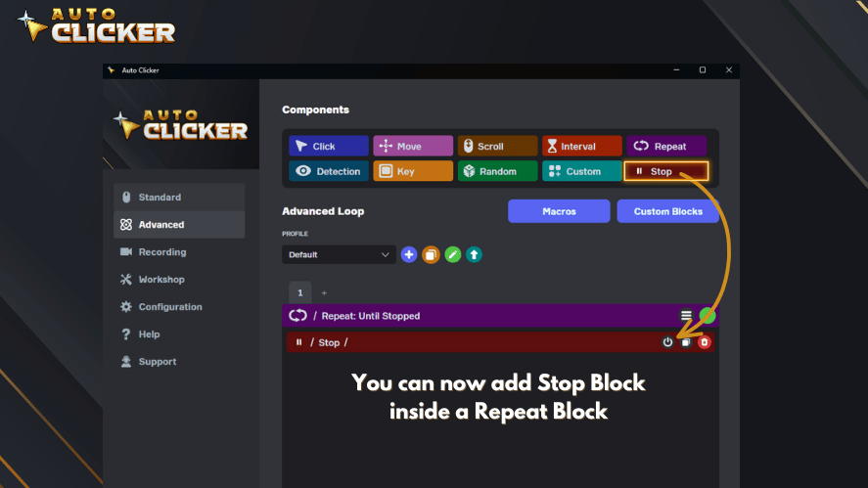
Task: Click the green circle on Repeat block
Action: [707, 315]
